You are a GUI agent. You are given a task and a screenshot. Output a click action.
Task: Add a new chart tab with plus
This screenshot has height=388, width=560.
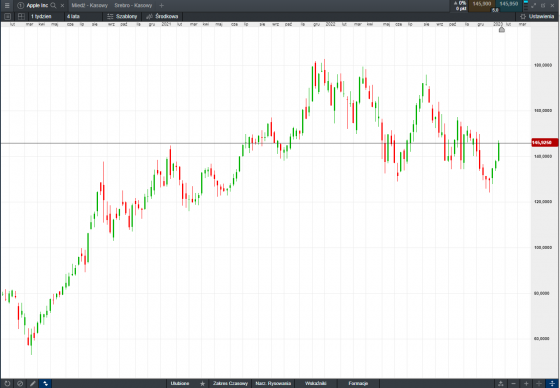pos(161,5)
